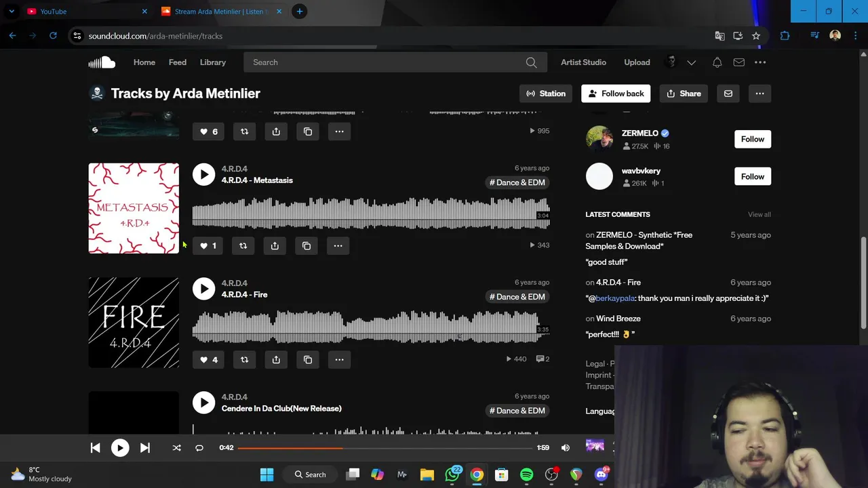Follow wavbvkery
Viewport: 868px width, 488px height.
[752, 176]
